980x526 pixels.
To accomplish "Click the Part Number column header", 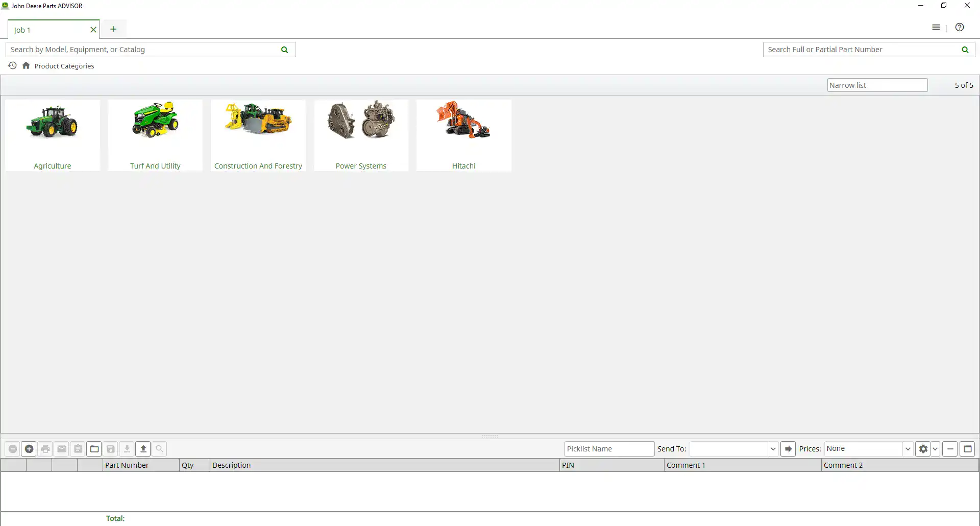I will [141, 465].
